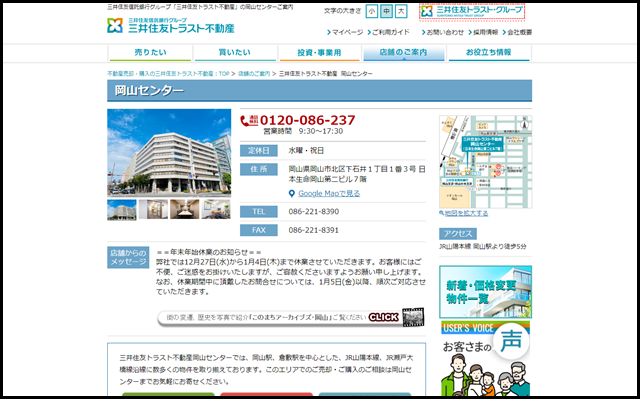Click the CLICK label on archive banner

pos(383,317)
